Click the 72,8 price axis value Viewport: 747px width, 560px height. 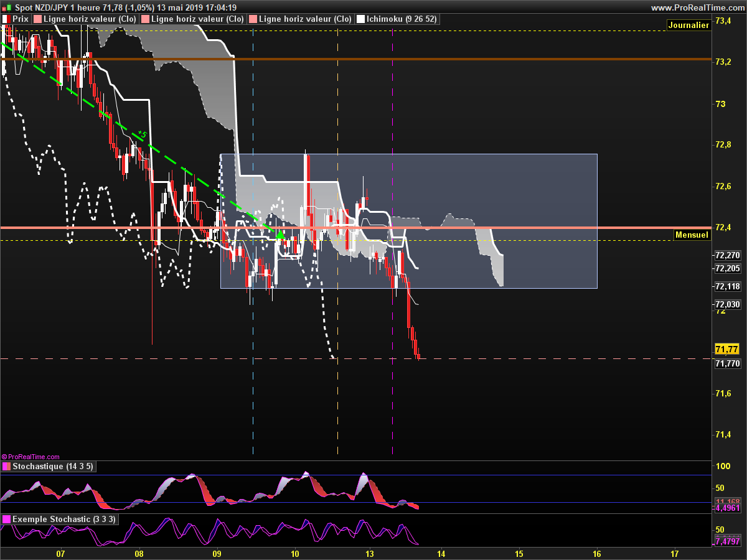pyautogui.click(x=723, y=145)
